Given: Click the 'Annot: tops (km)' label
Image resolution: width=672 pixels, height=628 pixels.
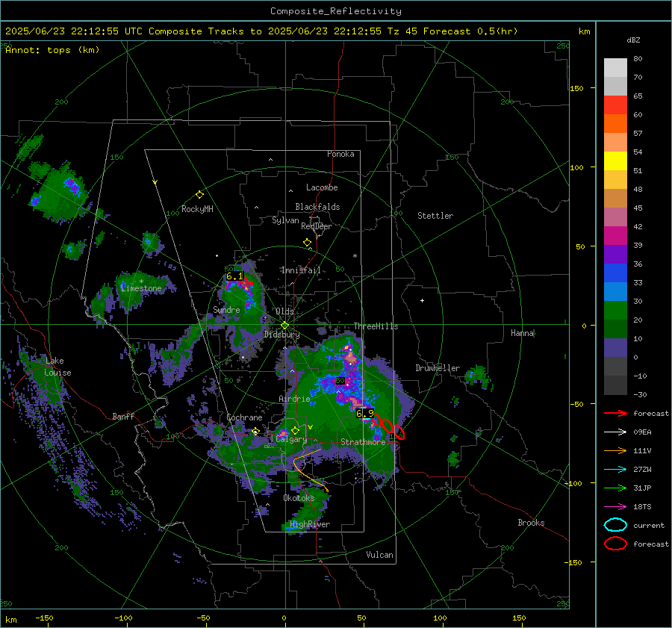Looking at the screenshot, I should pyautogui.click(x=52, y=50).
